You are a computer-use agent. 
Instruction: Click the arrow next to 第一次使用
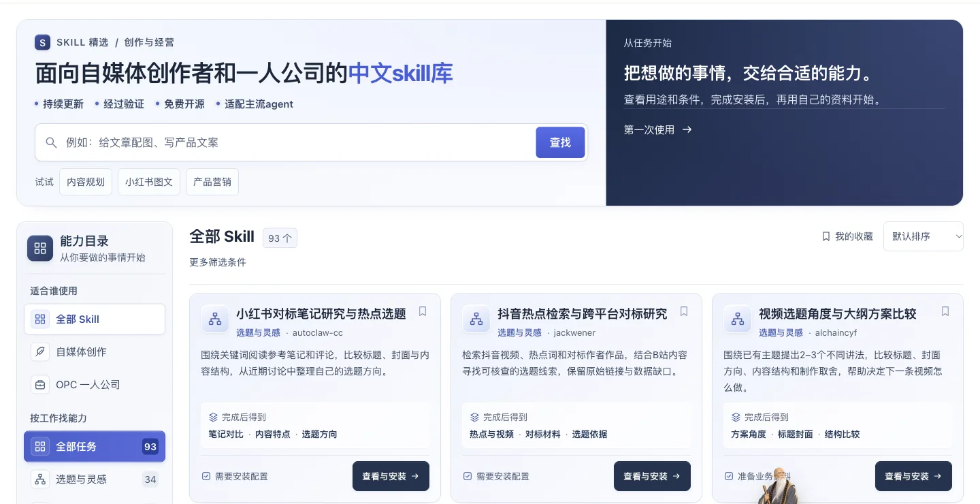[687, 129]
